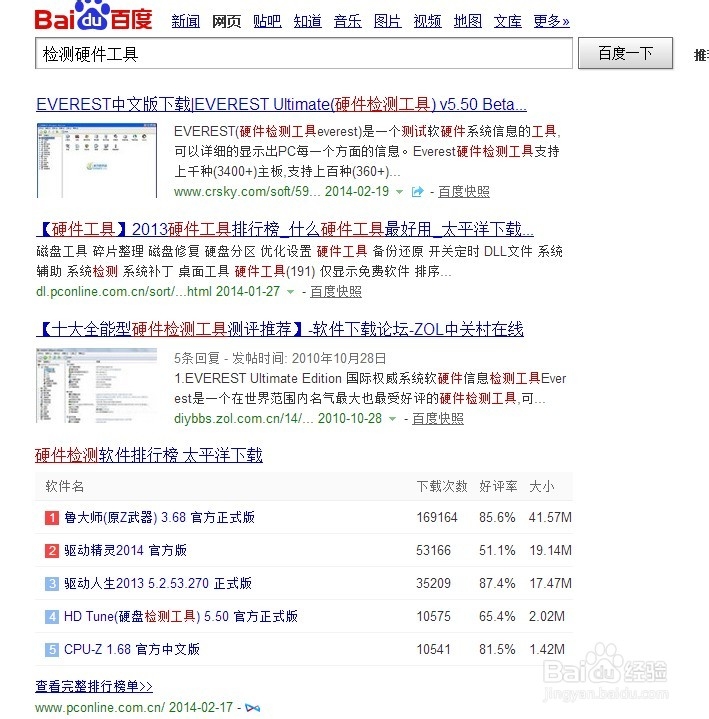The height and width of the screenshot is (719, 709).
Task: Expand dropdown arrow after diybbs.zol.com.cn date
Action: 392,419
